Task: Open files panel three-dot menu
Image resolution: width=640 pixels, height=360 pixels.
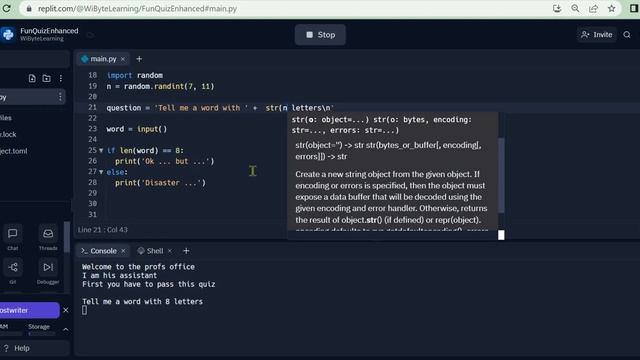Action: [x=60, y=78]
